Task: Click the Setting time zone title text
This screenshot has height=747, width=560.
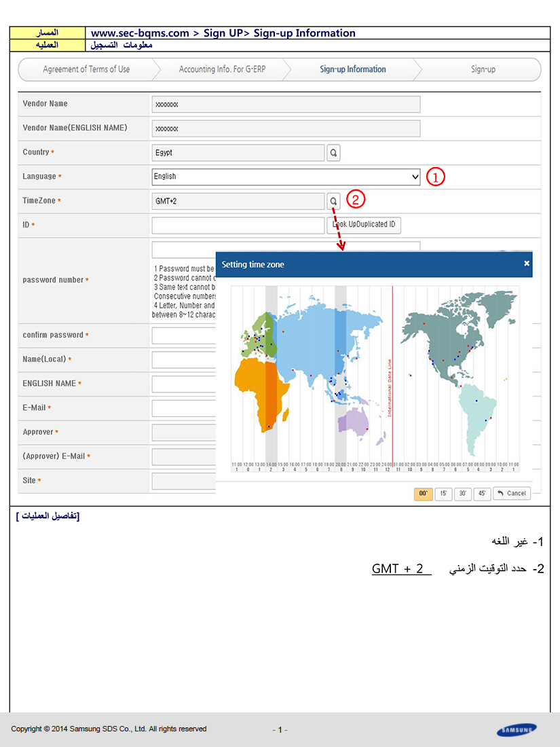Action: (253, 264)
